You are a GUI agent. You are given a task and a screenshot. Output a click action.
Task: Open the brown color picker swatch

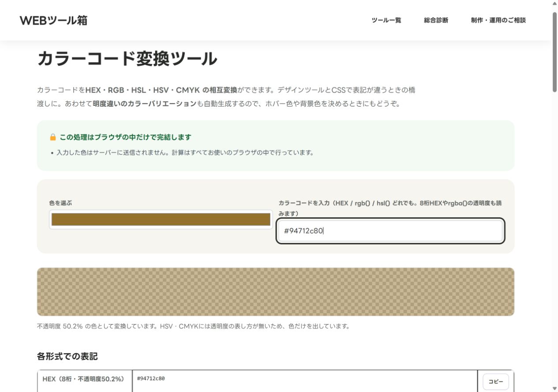click(161, 219)
